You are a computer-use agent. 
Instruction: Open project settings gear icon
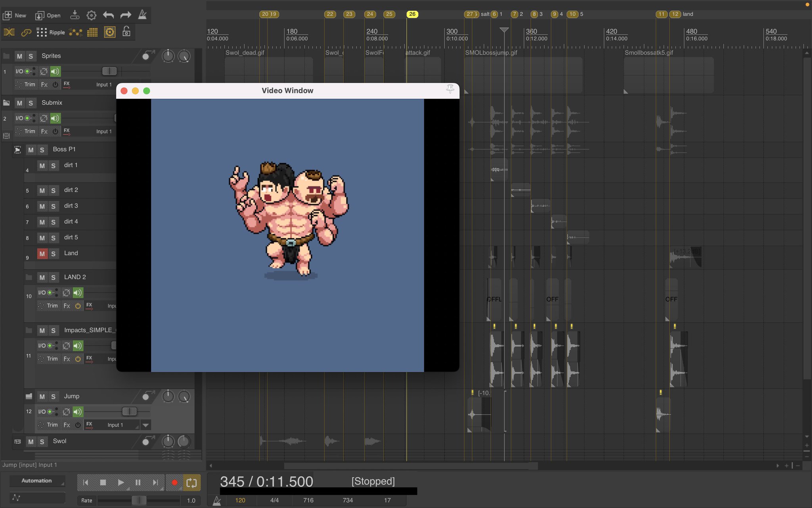[92, 15]
